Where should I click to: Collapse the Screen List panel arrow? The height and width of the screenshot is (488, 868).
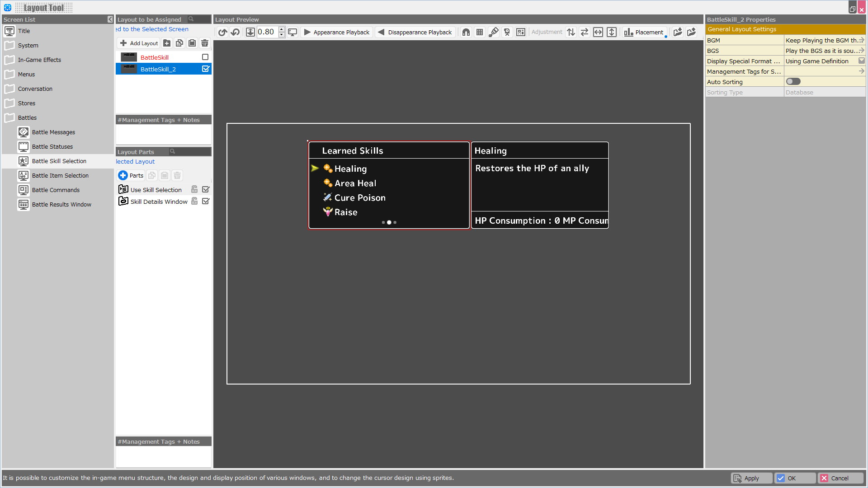pos(110,19)
